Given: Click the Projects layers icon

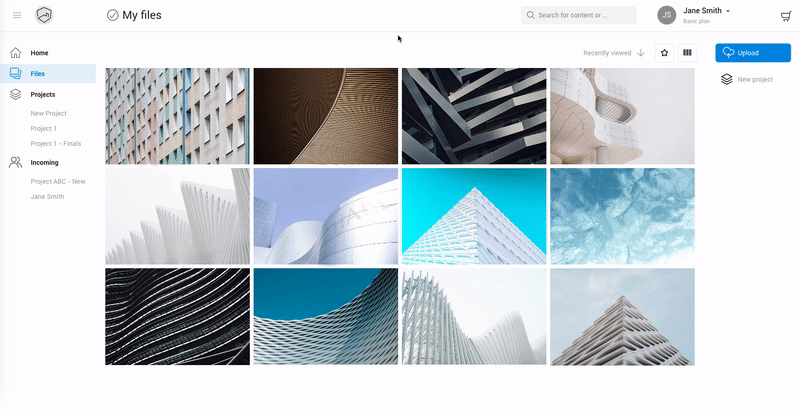Looking at the screenshot, I should 16,94.
